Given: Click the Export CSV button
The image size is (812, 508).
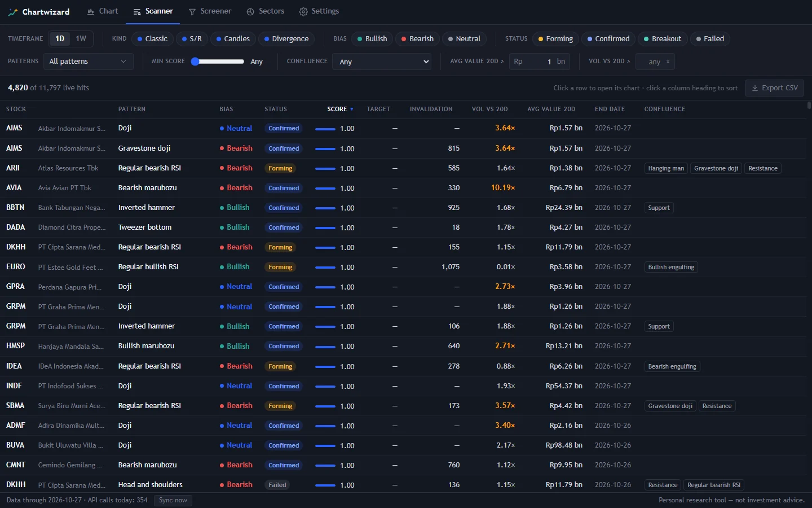Looking at the screenshot, I should tap(774, 88).
